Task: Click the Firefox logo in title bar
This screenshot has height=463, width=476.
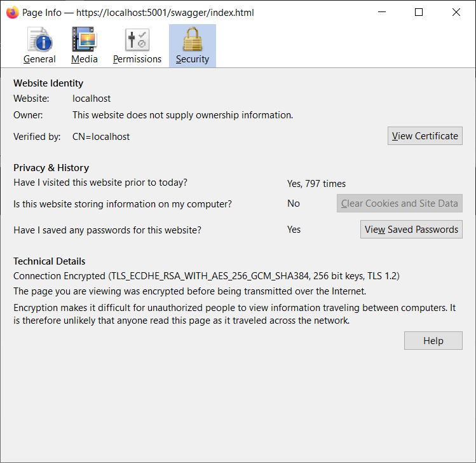Action: (x=13, y=13)
